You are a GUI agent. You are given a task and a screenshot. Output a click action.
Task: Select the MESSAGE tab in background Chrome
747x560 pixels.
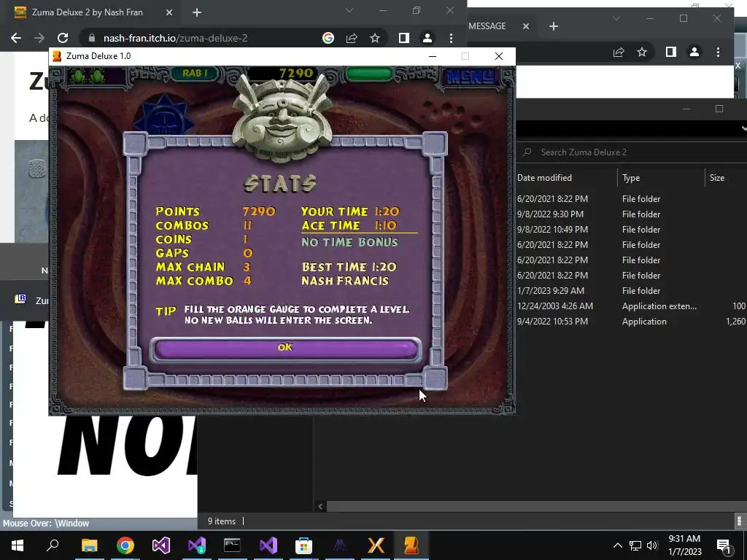[487, 26]
